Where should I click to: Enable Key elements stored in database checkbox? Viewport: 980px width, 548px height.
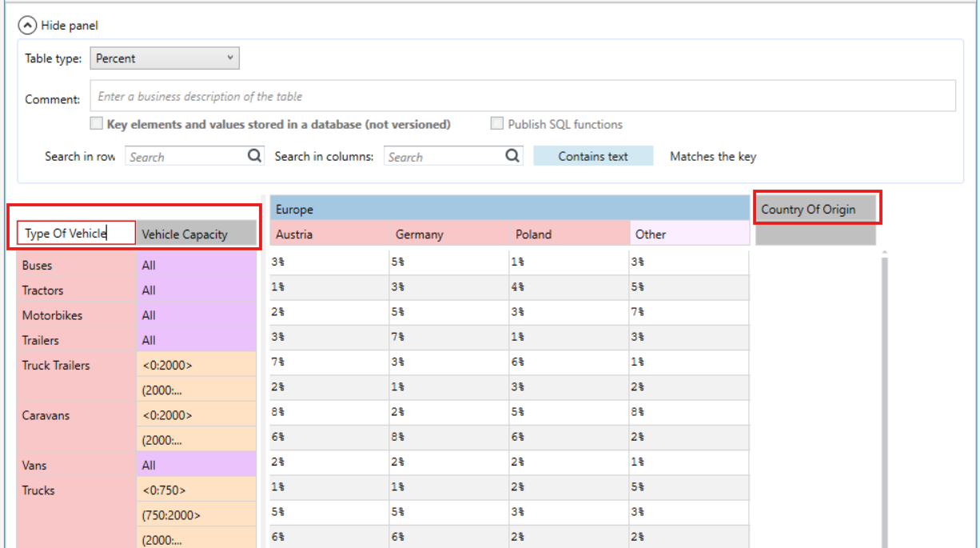(x=96, y=124)
